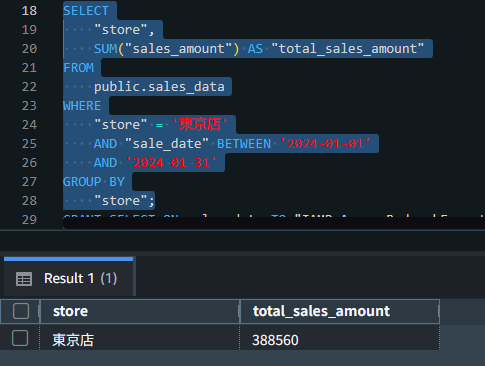This screenshot has width=485, height=366.
Task: Click the FROM keyword on line 21
Action: point(78,68)
